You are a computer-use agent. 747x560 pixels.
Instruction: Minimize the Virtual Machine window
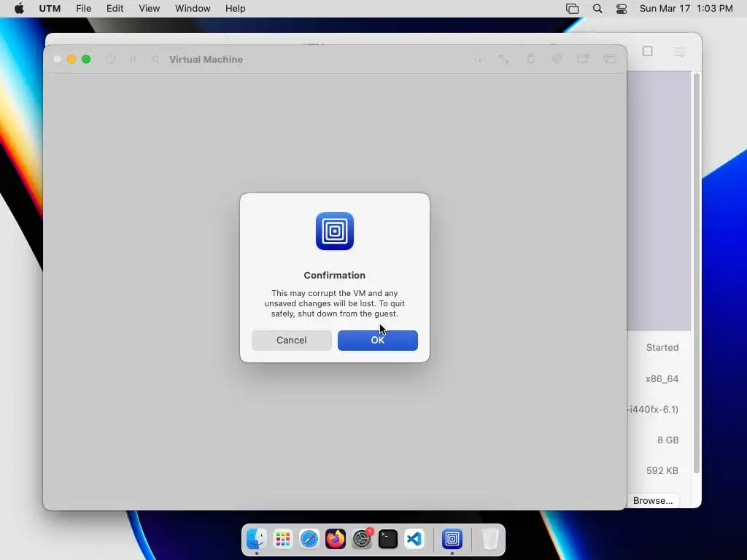point(71,59)
